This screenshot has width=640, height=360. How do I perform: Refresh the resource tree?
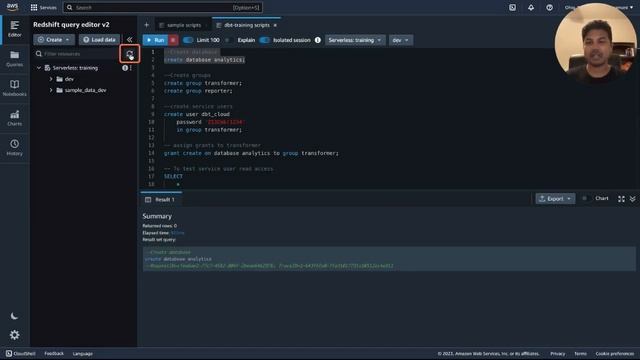pos(130,54)
